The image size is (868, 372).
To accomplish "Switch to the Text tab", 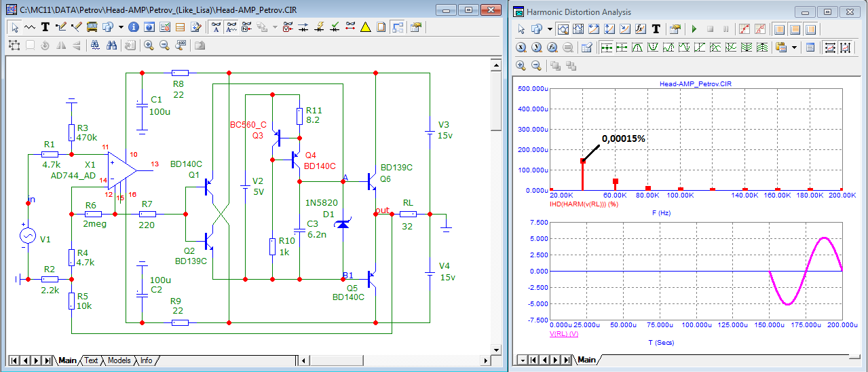I will 91,360.
